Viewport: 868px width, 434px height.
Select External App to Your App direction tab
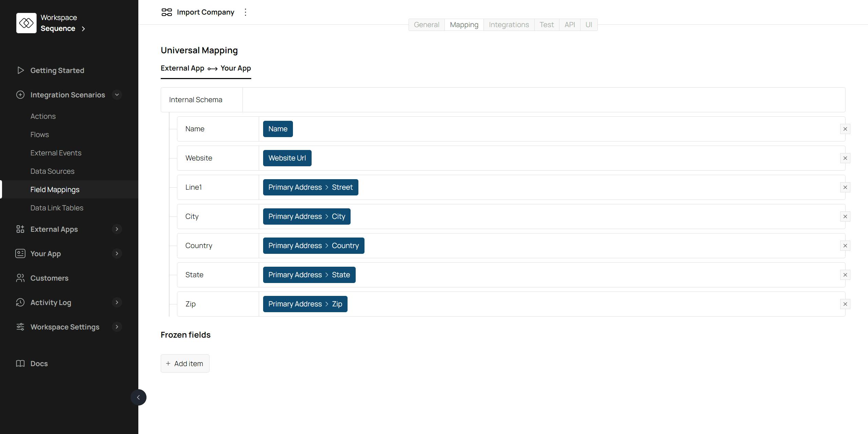pyautogui.click(x=205, y=68)
